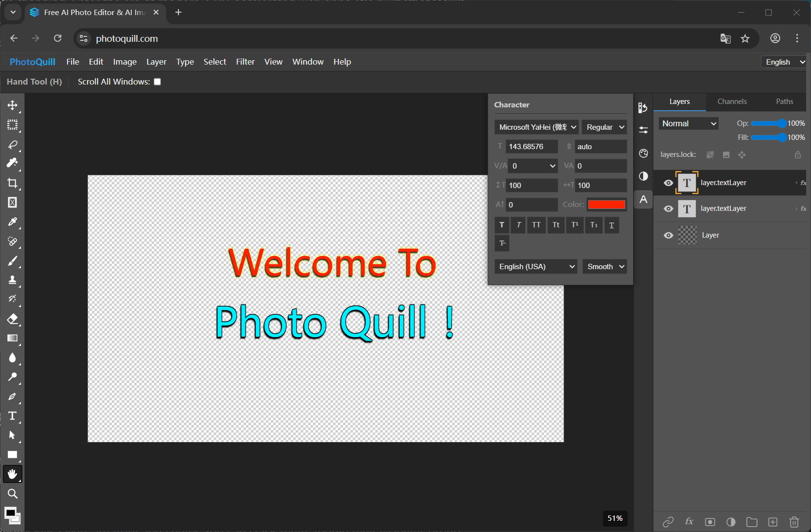Viewport: 811px width, 532px height.
Task: Select the Magic Wand tool
Action: coord(13,163)
